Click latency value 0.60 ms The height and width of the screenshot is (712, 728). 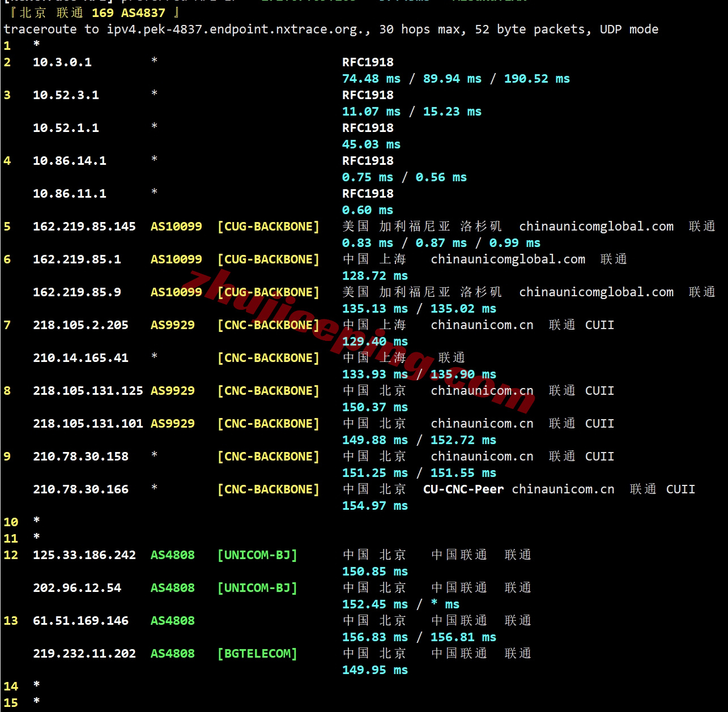[x=368, y=210]
